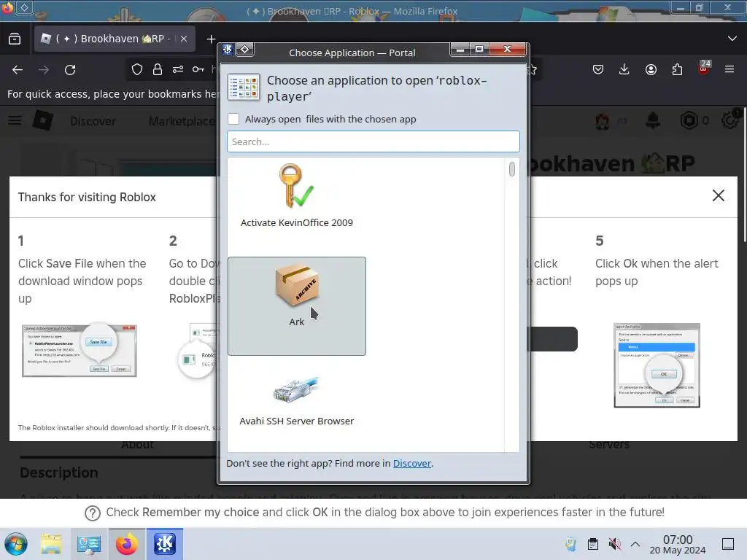747x560 pixels.
Task: Go back in Firefox
Action: (18, 70)
